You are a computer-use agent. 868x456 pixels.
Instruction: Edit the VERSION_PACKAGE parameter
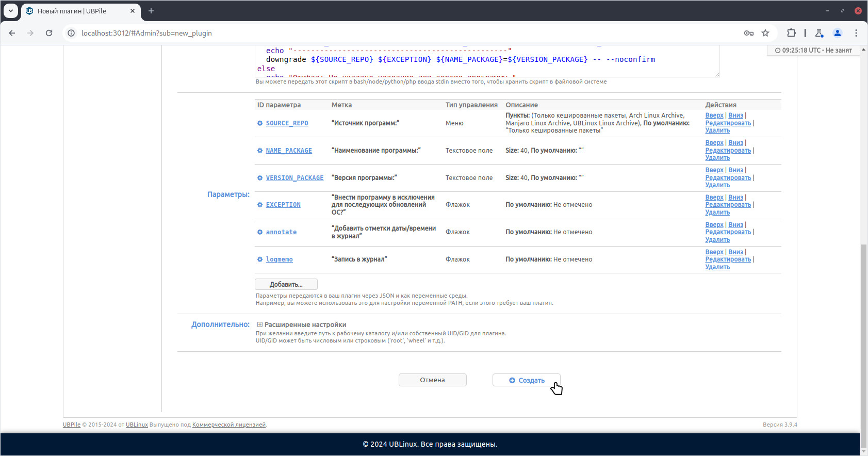click(728, 177)
